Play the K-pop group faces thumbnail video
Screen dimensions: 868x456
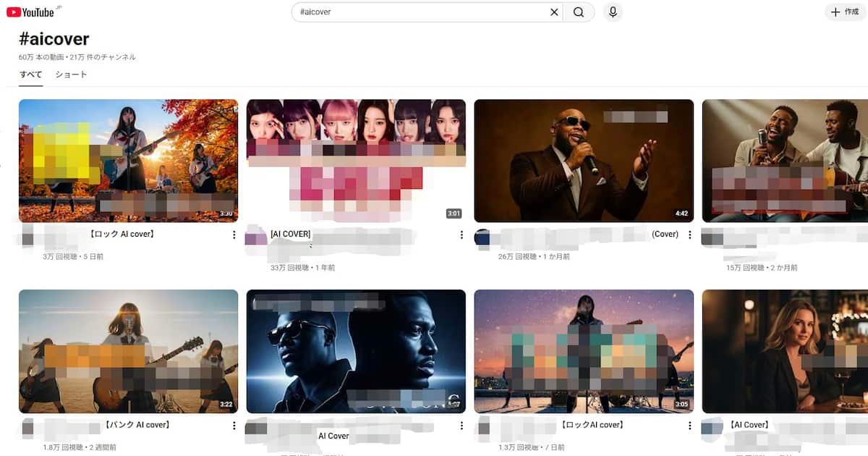tap(356, 161)
